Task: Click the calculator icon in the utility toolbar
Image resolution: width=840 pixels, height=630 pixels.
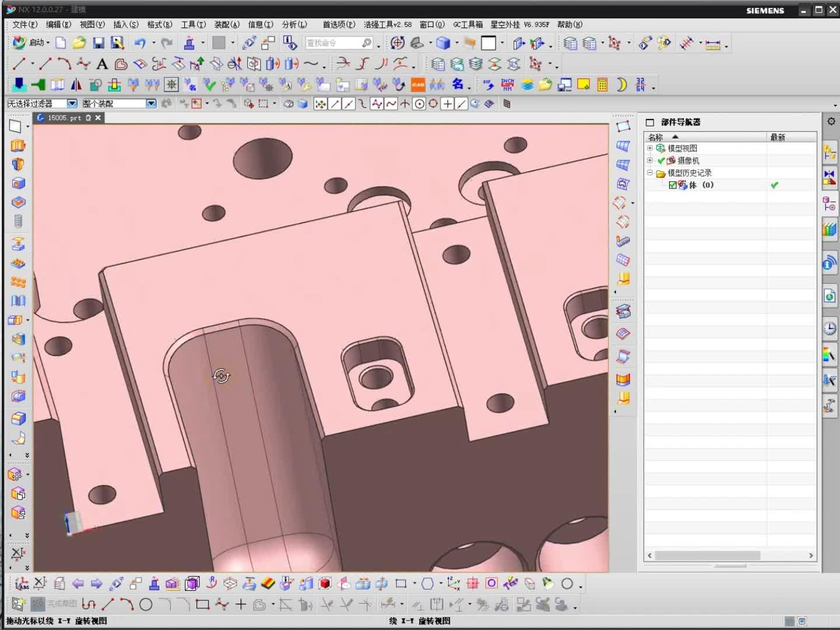Action: [601, 85]
